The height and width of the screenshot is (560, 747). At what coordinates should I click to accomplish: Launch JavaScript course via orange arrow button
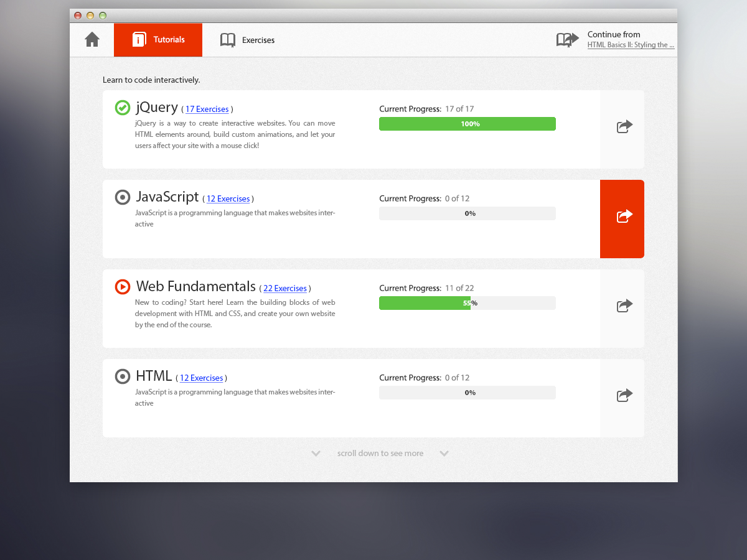622,219
